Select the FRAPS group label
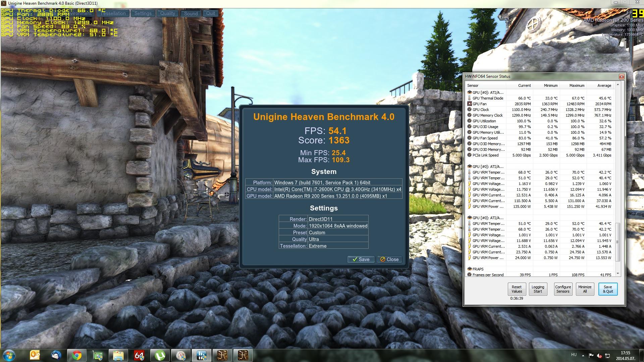Screen dimensions: 644x362 point(478,269)
